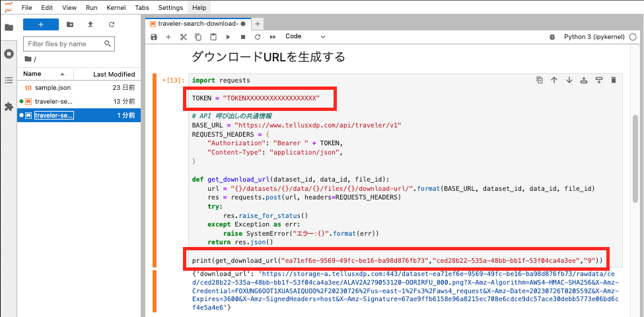Viewport: 644px width, 317px height.
Task: Select sample.json in file list
Action: point(79,87)
